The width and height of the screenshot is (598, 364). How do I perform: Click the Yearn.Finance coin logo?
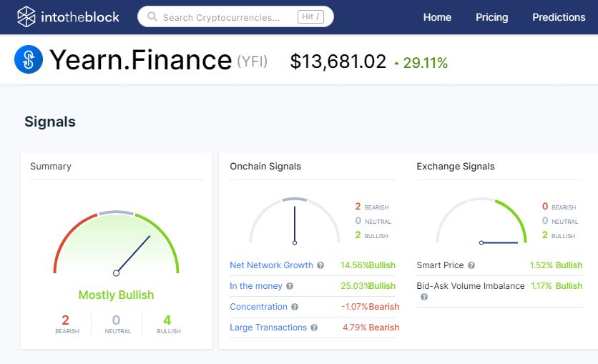tap(29, 59)
